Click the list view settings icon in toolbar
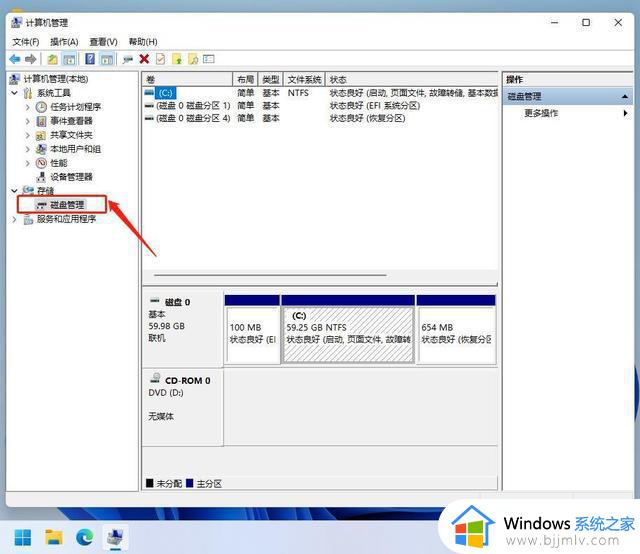 click(209, 59)
